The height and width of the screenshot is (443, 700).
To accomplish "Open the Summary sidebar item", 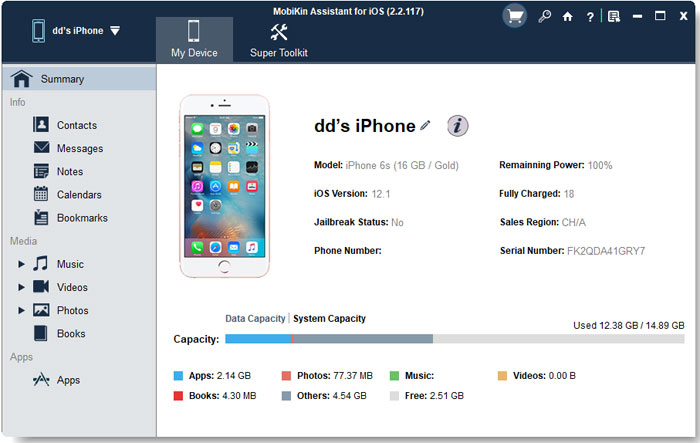I will pos(79,79).
